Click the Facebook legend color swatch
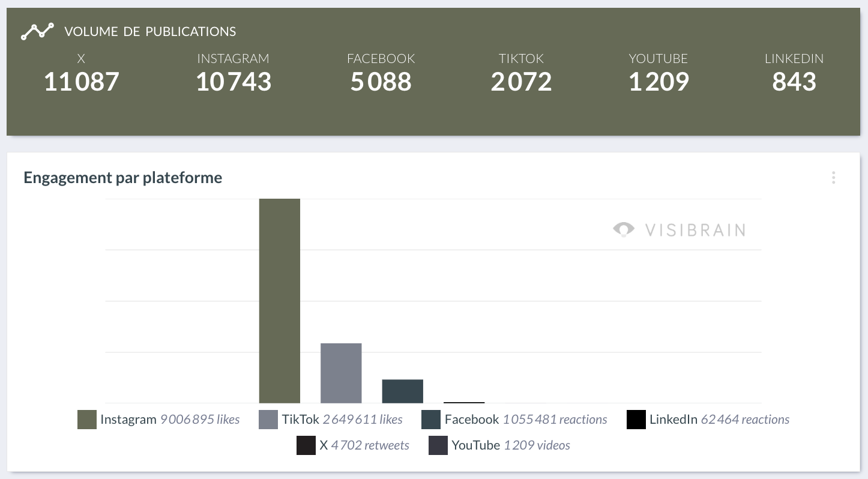 [x=431, y=420]
